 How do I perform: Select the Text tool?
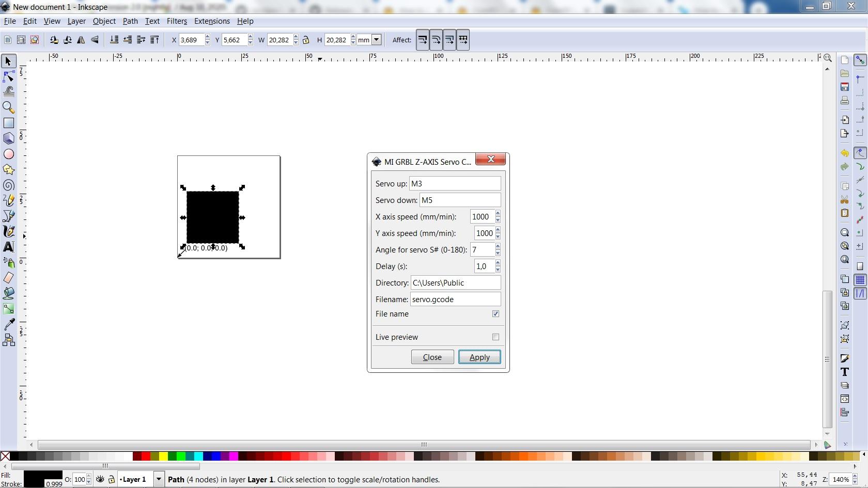click(x=8, y=247)
